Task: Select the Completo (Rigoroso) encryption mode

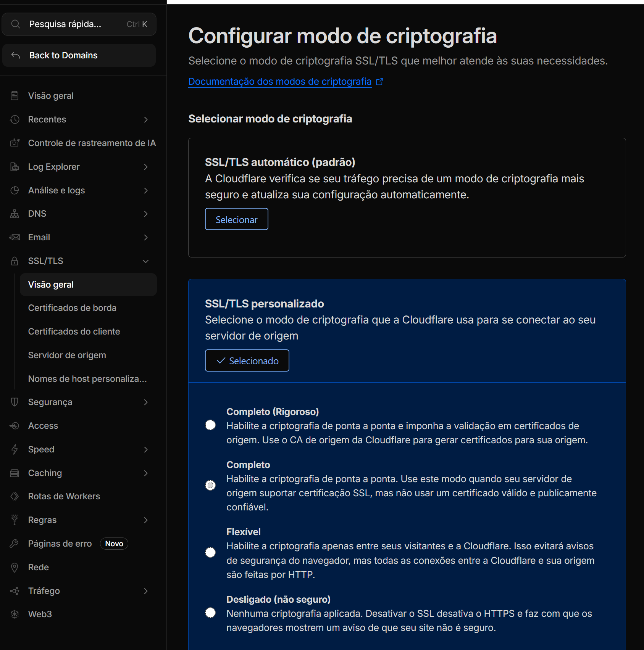Action: [x=210, y=424]
